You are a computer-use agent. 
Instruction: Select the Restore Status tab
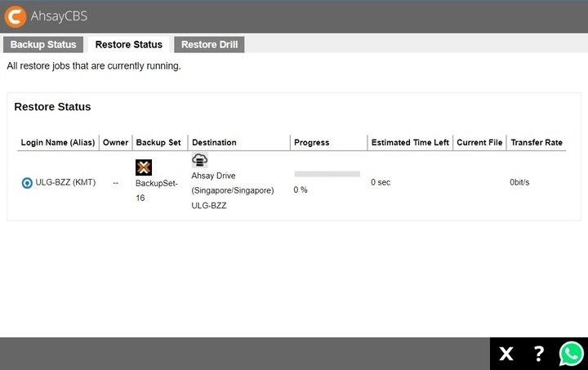coord(129,45)
